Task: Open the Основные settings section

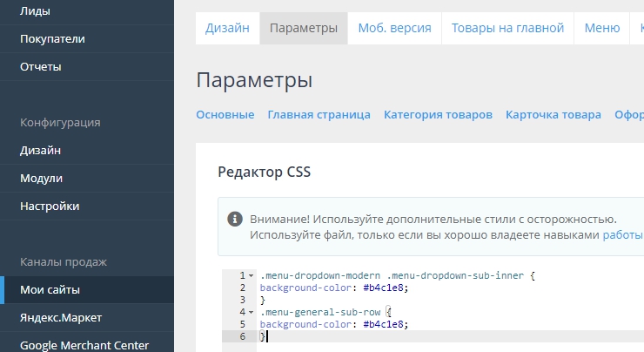Action: [x=225, y=114]
